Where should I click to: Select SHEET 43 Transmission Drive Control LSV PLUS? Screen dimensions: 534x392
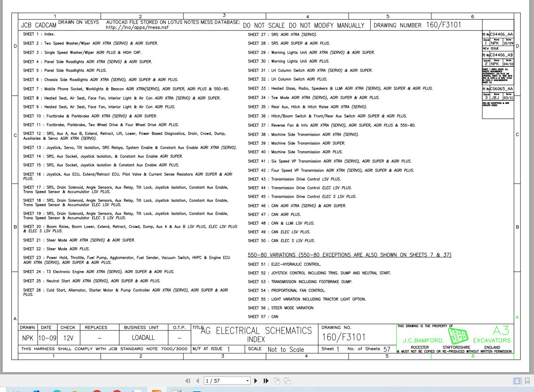click(294, 179)
